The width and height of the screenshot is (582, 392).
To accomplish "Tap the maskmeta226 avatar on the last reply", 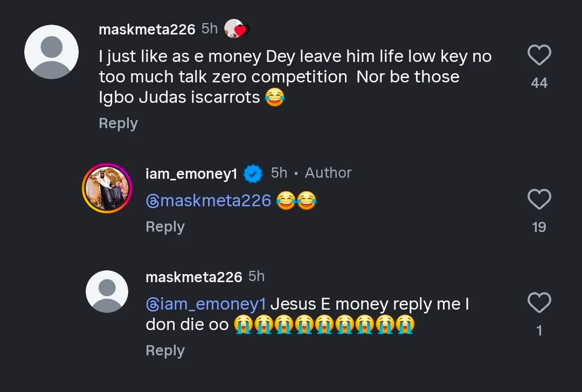I will [x=107, y=291].
